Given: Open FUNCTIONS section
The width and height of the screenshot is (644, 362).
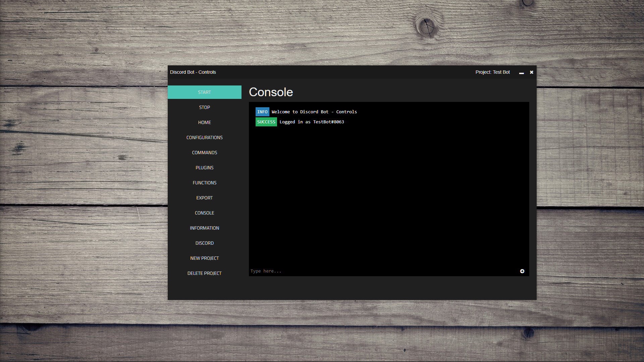Looking at the screenshot, I should (x=205, y=183).
